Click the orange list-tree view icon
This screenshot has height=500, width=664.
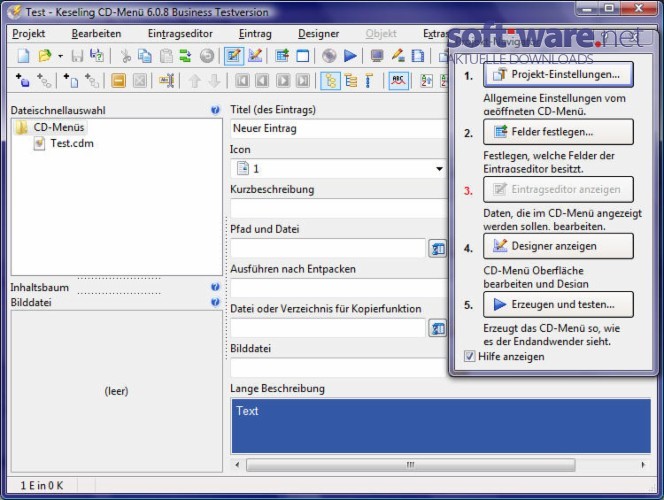pyautogui.click(x=351, y=80)
